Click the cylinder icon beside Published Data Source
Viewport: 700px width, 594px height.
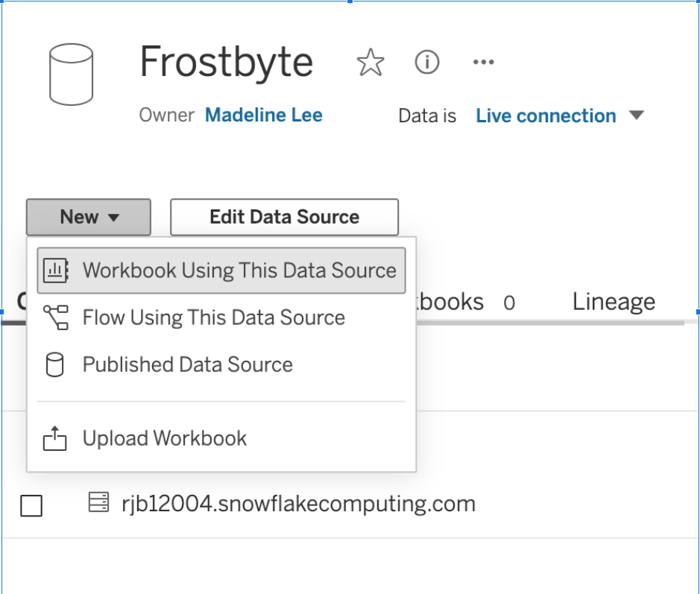(55, 365)
